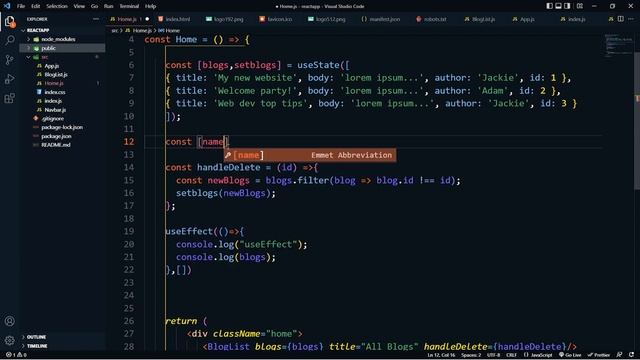Open the Manage gear icon
This screenshot has width=640, height=360.
point(10,340)
